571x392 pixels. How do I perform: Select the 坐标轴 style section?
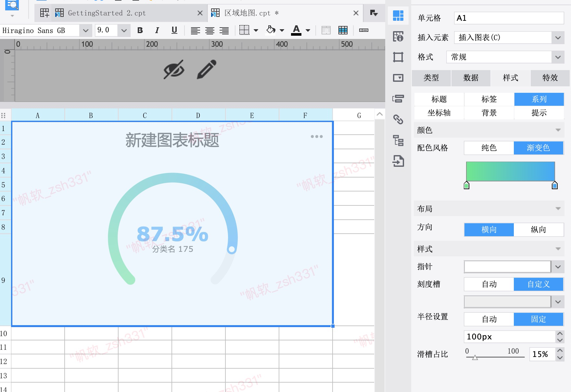[439, 113]
